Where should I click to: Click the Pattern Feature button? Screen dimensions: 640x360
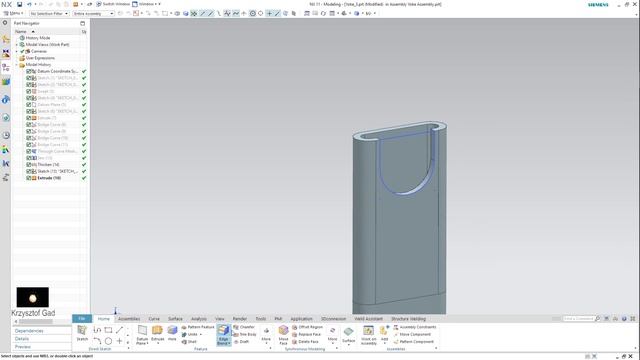click(x=198, y=327)
